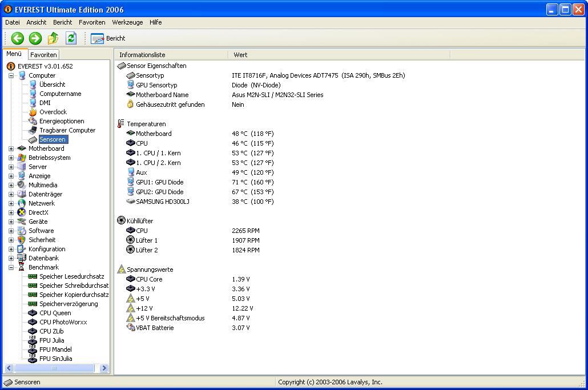Click the Overclock flame icon
Image resolution: width=588 pixels, height=390 pixels.
pyautogui.click(x=33, y=112)
